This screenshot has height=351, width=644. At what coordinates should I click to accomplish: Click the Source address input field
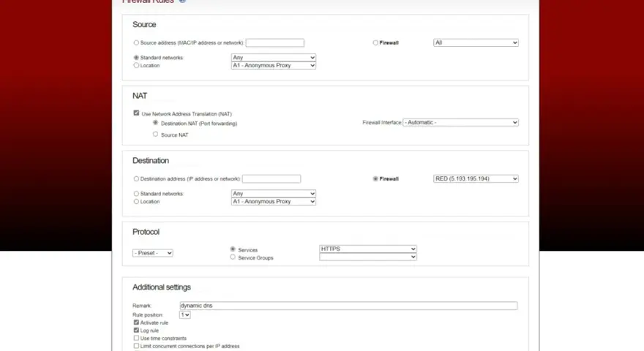[274, 42]
